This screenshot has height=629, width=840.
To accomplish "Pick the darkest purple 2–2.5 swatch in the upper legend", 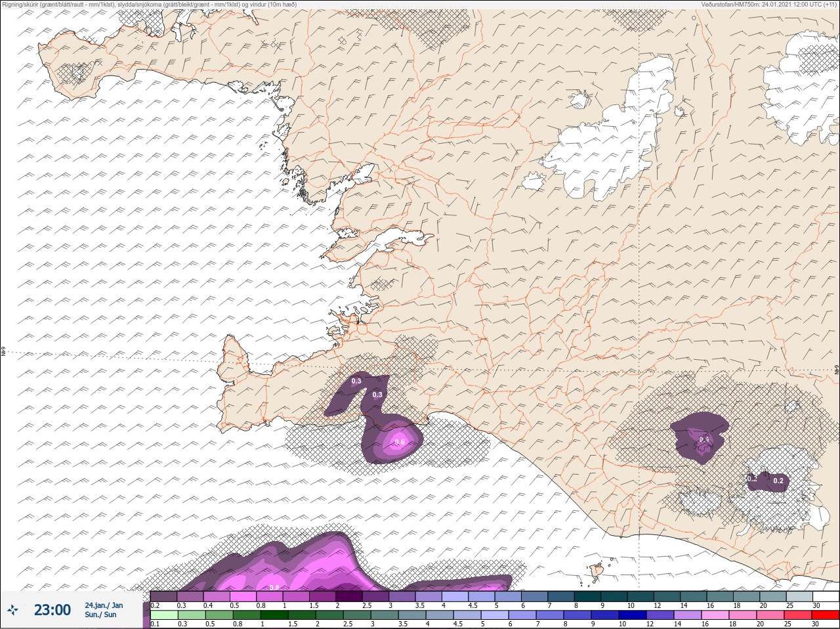I will pyautogui.click(x=349, y=596).
